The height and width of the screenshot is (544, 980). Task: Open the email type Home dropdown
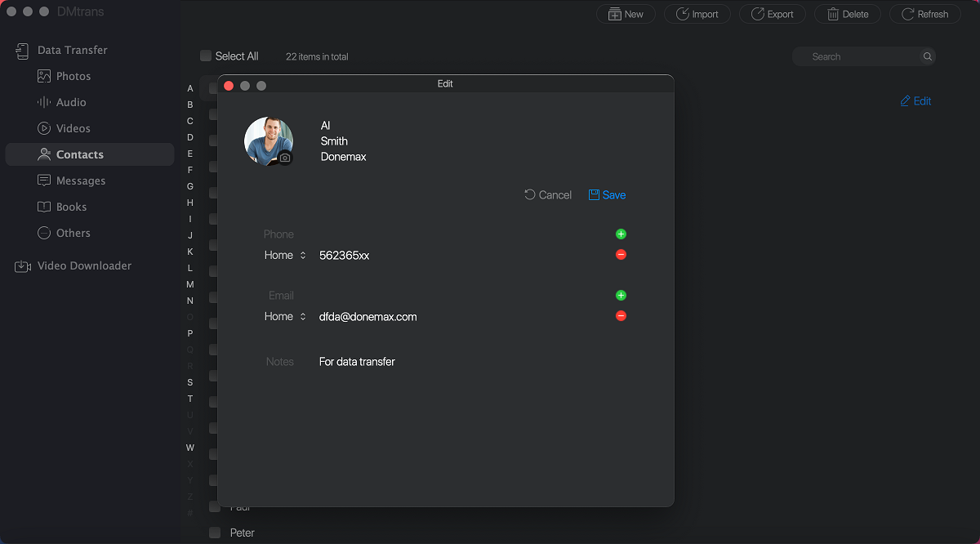point(285,317)
